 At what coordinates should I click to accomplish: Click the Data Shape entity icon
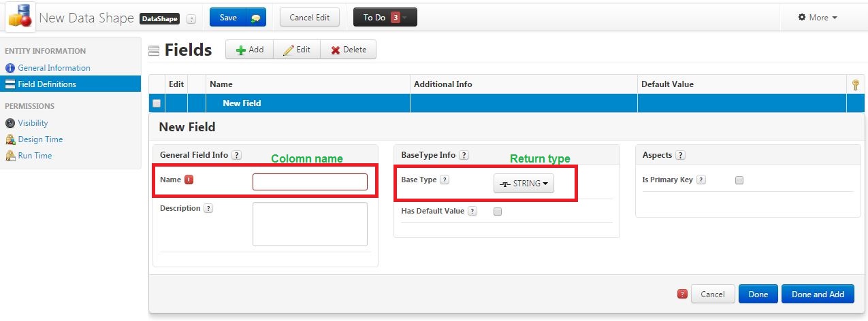[20, 17]
